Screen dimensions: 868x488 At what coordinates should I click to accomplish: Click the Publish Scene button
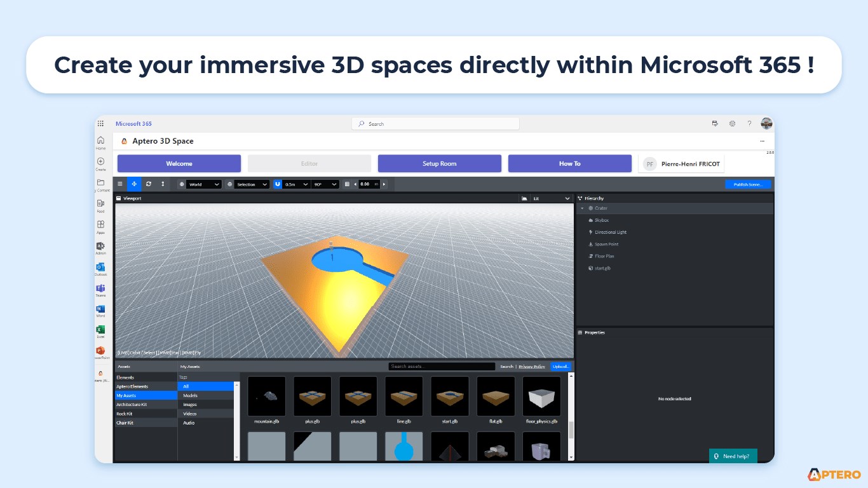click(x=748, y=184)
